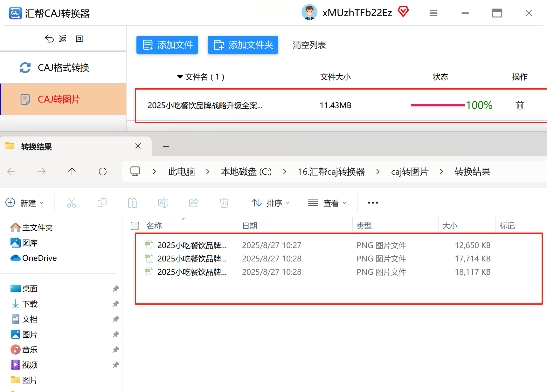
Task: Switch to CAJ格式转换 in the sidebar
Action: tap(63, 68)
